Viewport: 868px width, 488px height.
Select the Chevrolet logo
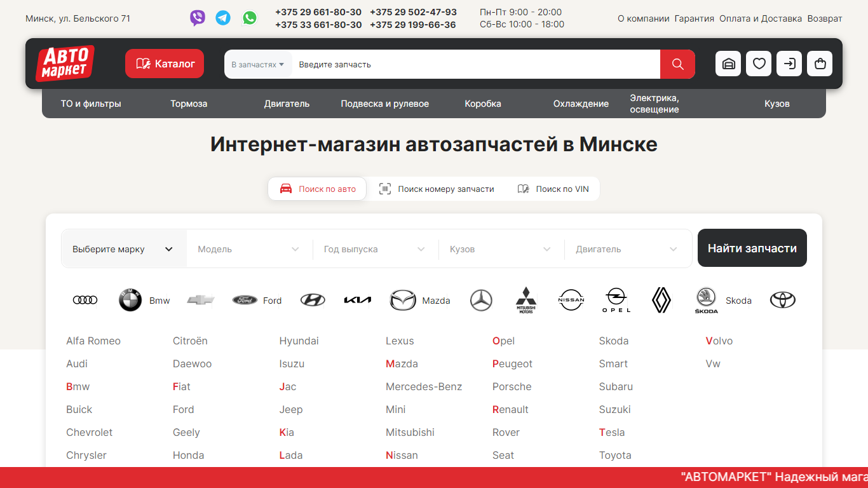click(x=201, y=300)
